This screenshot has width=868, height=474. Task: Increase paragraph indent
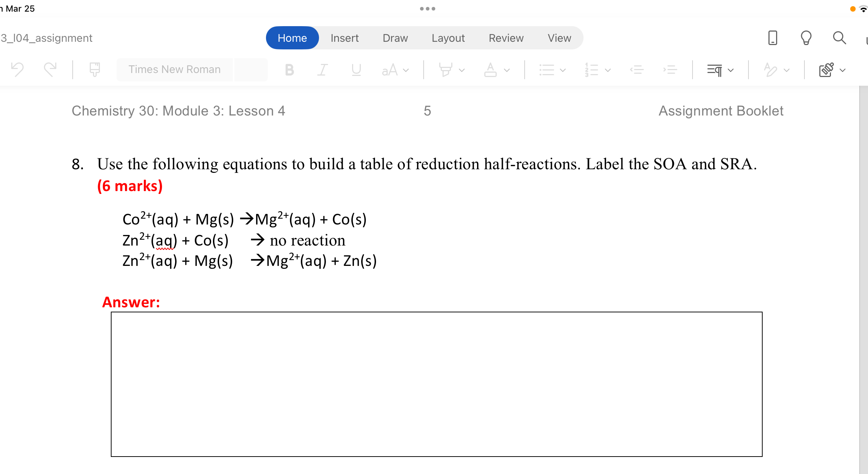click(x=670, y=70)
